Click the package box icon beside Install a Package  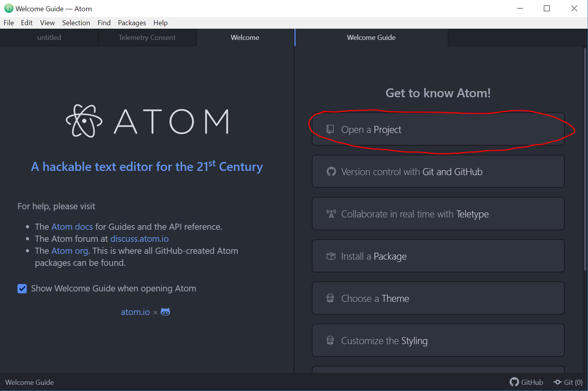[x=331, y=256]
